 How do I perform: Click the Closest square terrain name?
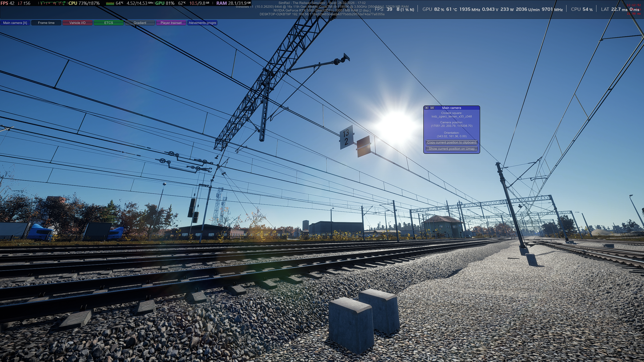(x=451, y=117)
